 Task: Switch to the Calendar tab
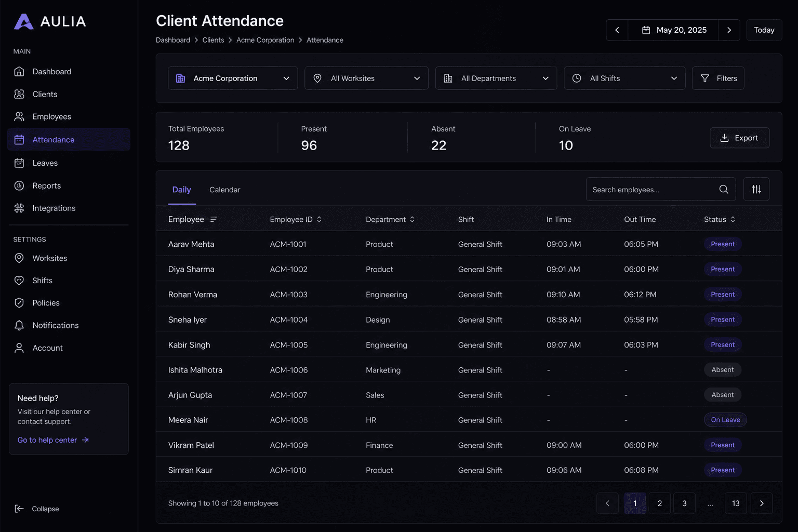224,190
